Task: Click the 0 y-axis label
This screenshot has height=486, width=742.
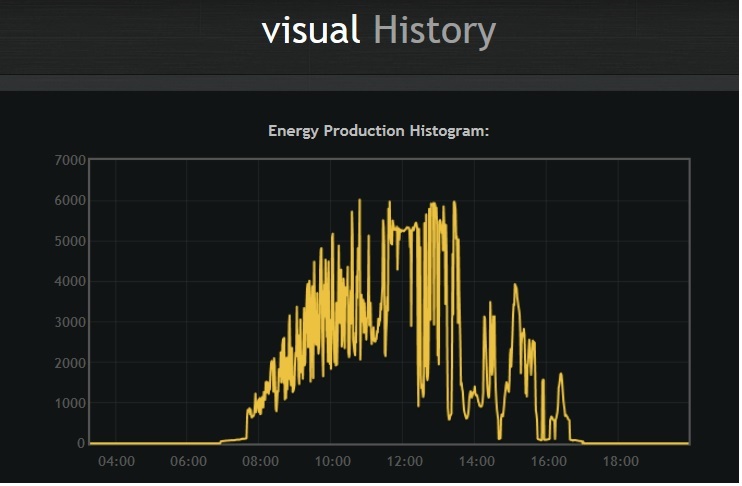Action: (x=81, y=443)
